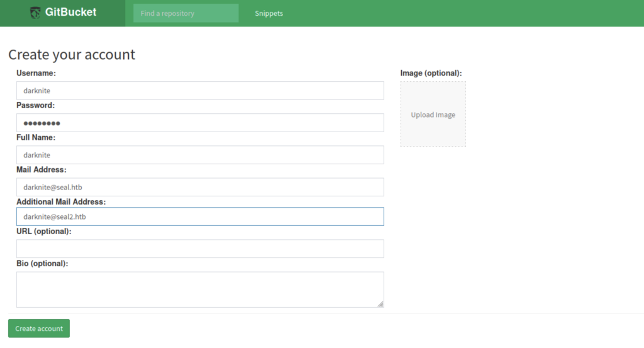
Task: Click the GitBucket logo icon
Action: pyautogui.click(x=35, y=13)
